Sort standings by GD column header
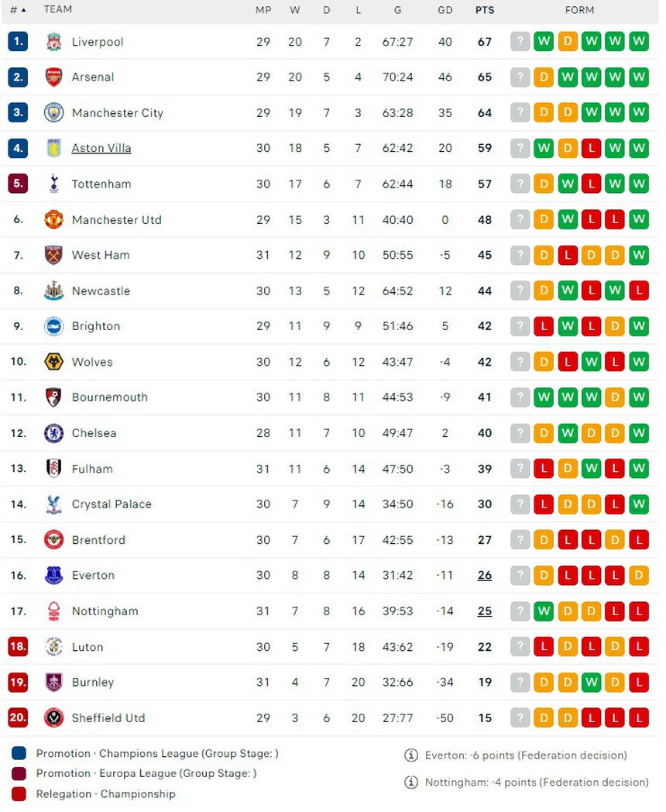The width and height of the screenshot is (666, 812). click(x=445, y=10)
